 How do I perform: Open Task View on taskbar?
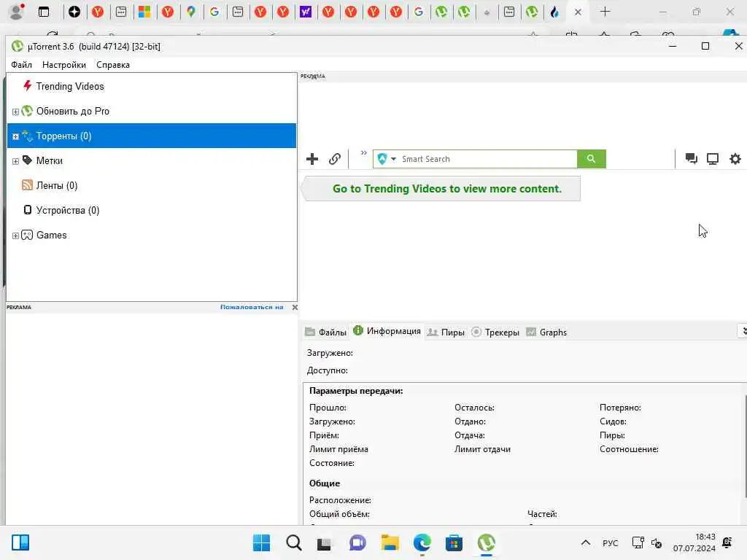325,543
